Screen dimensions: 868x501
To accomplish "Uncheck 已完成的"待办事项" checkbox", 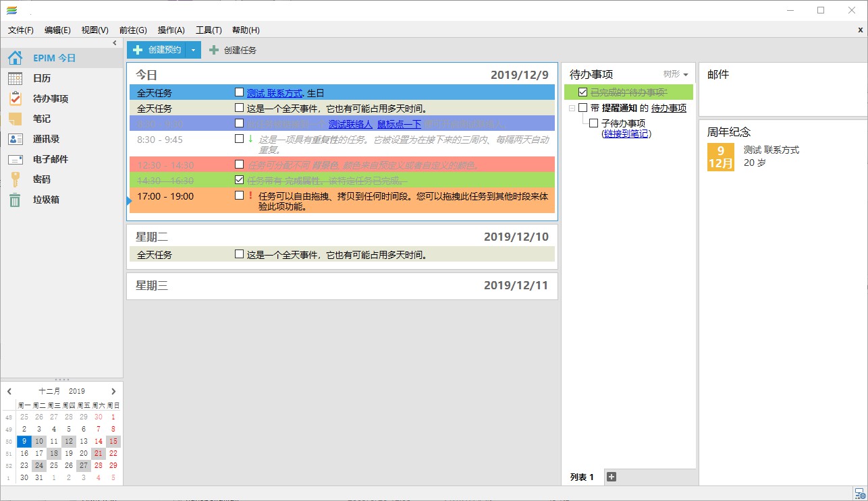I will tap(583, 92).
